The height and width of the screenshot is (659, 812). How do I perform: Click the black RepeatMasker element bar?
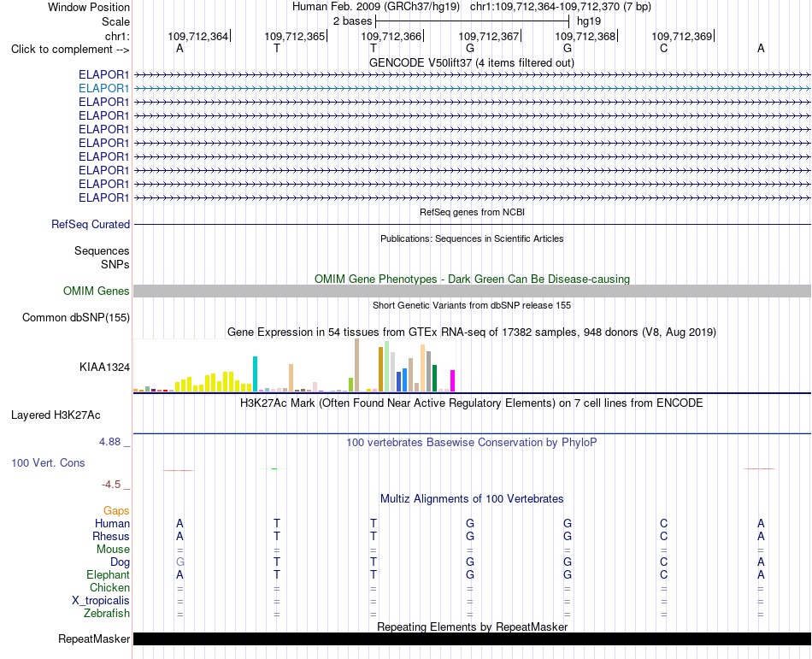pos(472,638)
